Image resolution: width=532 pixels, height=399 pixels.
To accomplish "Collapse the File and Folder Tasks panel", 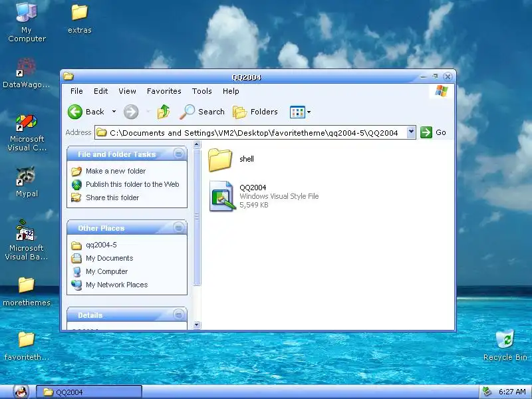I will 178,154.
